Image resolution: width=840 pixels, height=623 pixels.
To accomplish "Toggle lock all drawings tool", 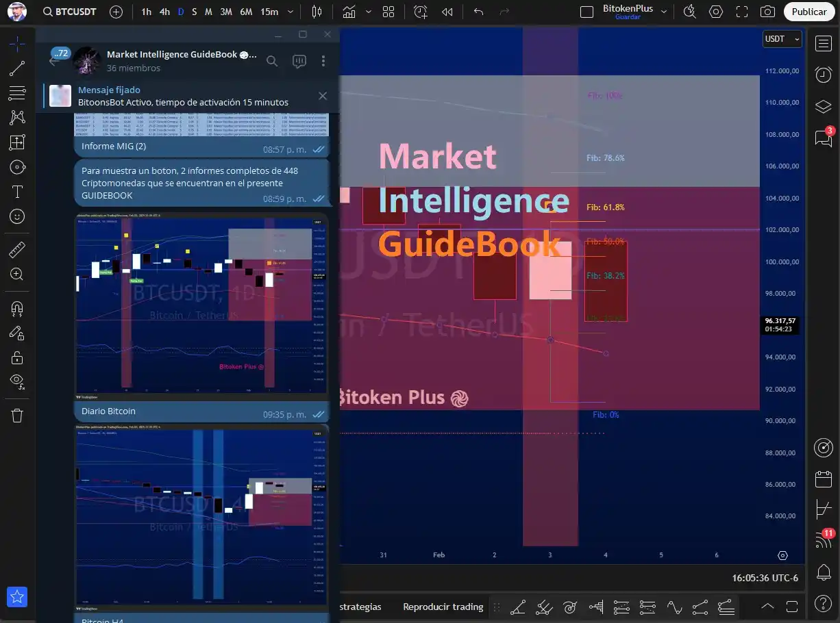I will coord(17,357).
